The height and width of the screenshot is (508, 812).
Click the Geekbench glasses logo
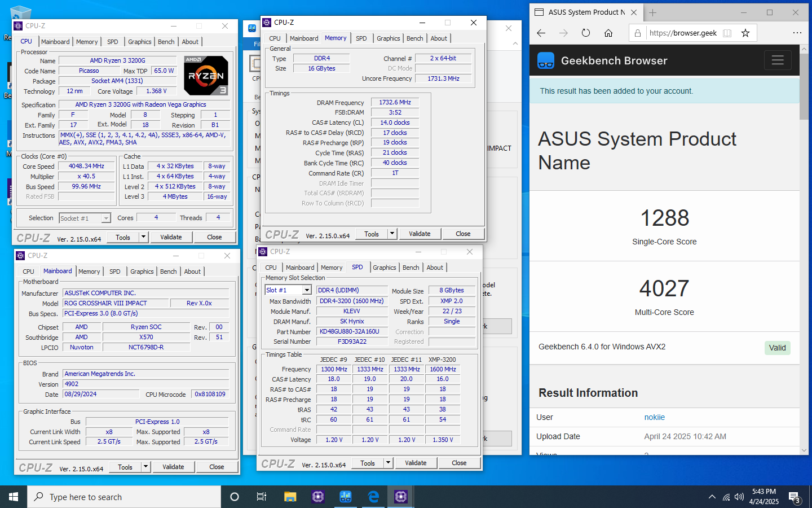(x=546, y=60)
